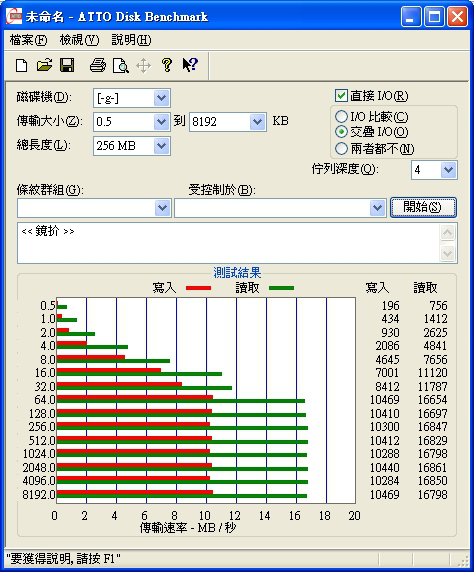Click the read value 16847
The width and height of the screenshot is (474, 572).
click(432, 427)
